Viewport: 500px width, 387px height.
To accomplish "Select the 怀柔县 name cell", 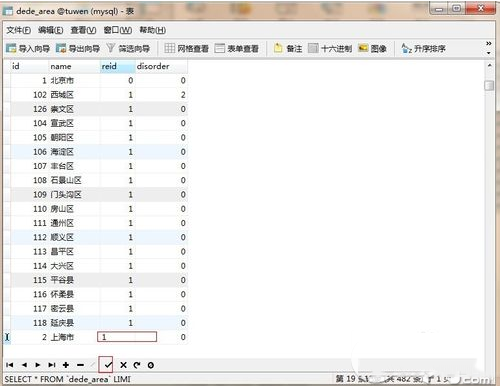I will 75,294.
